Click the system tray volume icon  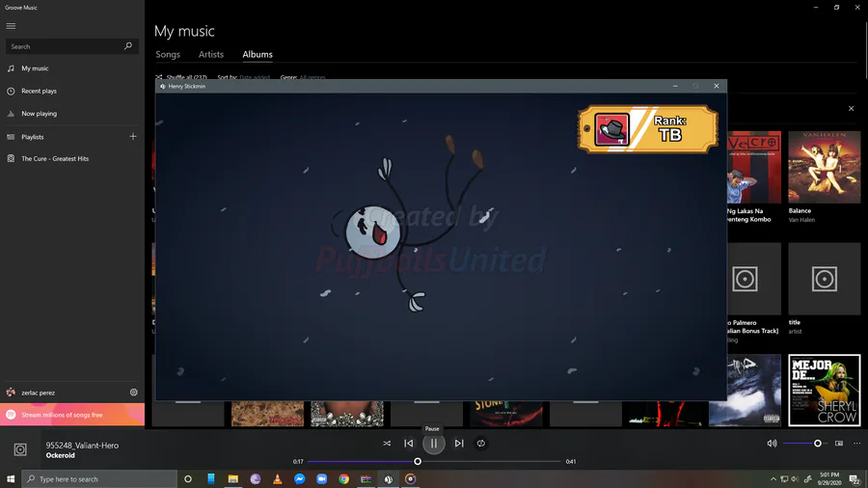[795, 479]
